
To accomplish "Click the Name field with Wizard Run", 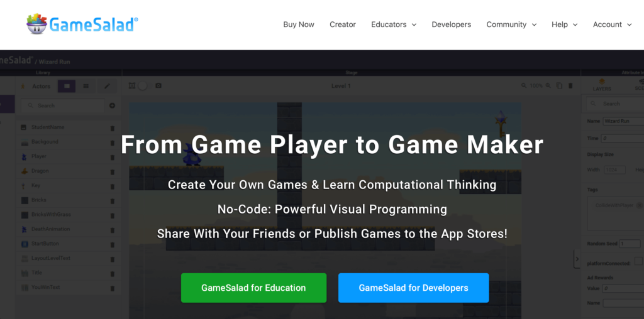I will click(x=623, y=121).
